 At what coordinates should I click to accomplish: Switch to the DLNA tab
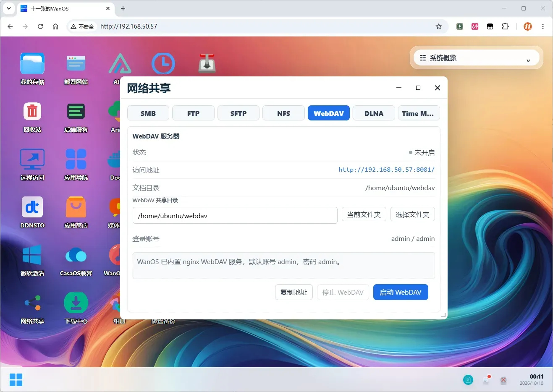(x=374, y=113)
